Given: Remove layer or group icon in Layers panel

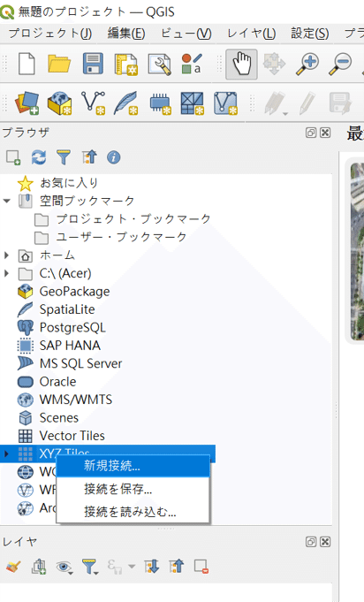Looking at the screenshot, I should click(x=201, y=567).
